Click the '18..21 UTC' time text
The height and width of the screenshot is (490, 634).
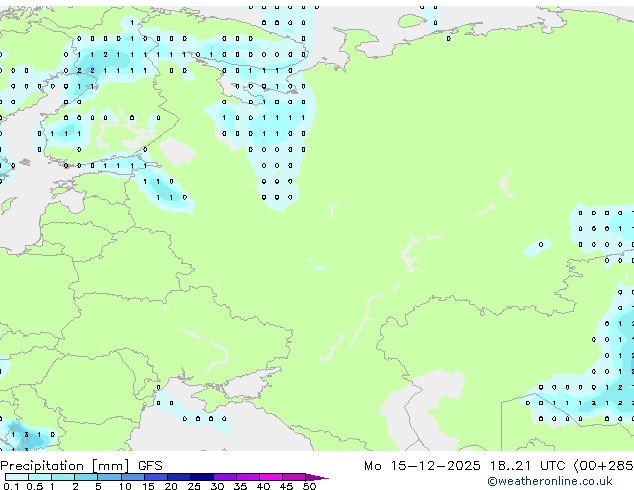(527, 466)
